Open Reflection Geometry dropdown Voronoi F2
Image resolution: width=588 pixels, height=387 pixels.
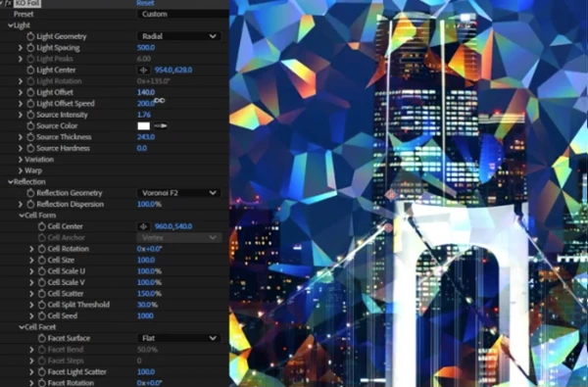(179, 193)
